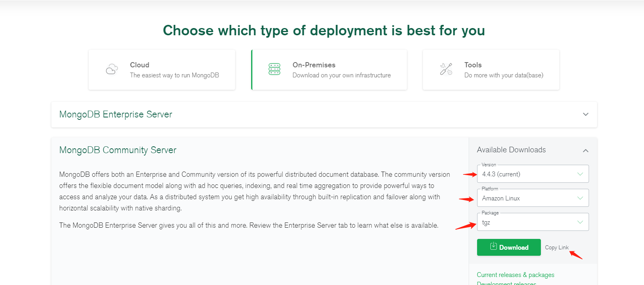644x285 pixels.
Task: Click the Copy Link text
Action: click(x=557, y=247)
